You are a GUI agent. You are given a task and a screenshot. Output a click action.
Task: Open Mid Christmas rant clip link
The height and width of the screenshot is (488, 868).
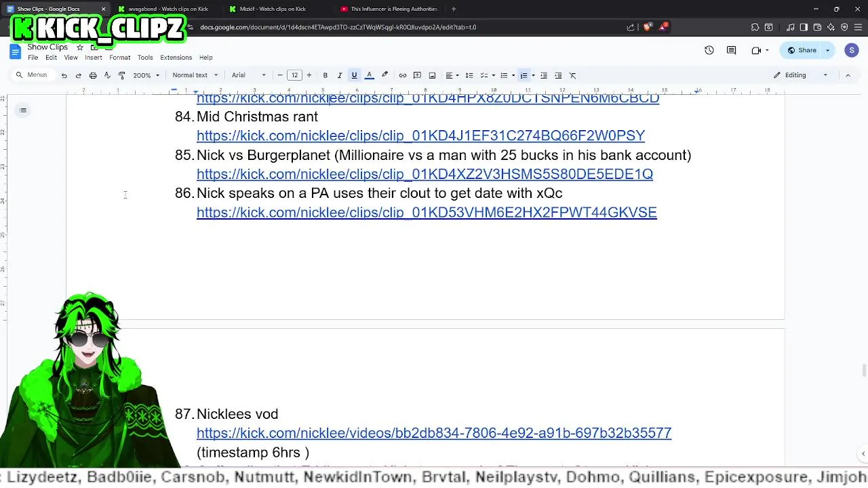coord(420,136)
